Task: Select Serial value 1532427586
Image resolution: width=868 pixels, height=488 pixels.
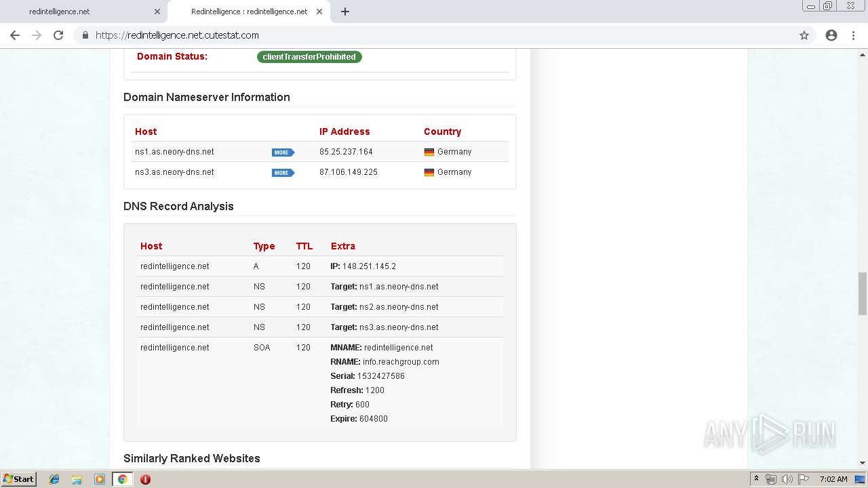Action: 381,376
